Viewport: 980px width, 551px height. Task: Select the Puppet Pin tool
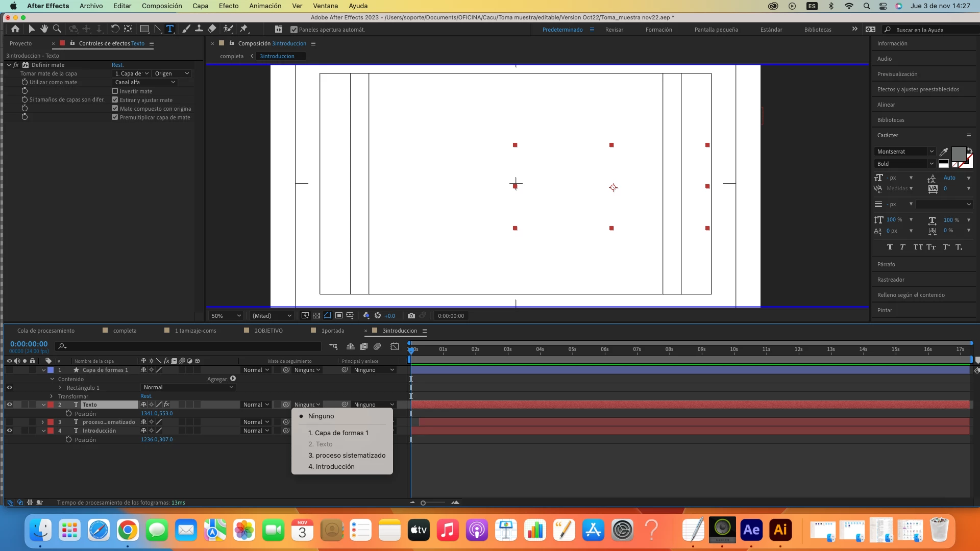243,29
